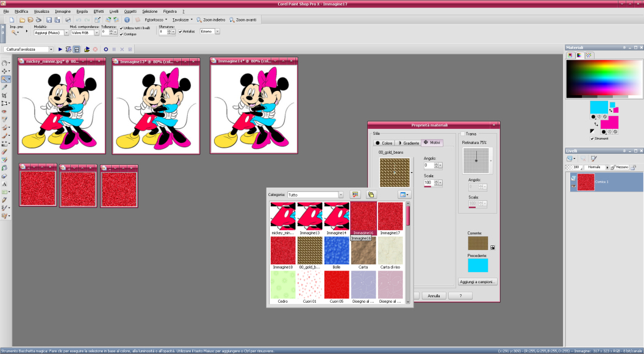Select the Magic Wand tool
Viewport: 644px width, 354px height.
click(x=5, y=79)
